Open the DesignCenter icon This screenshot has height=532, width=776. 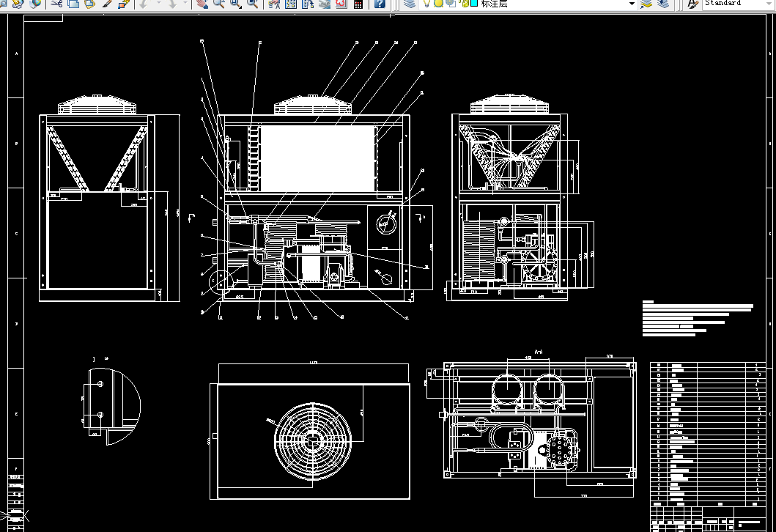(x=291, y=4)
